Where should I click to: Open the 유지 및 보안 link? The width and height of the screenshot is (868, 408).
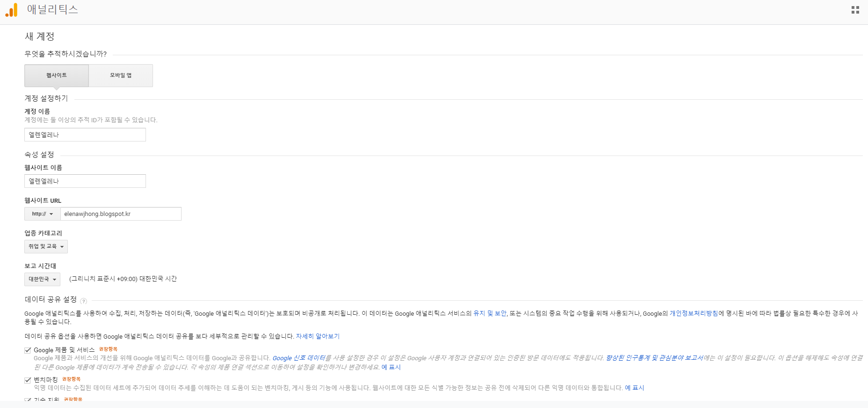[x=490, y=313]
